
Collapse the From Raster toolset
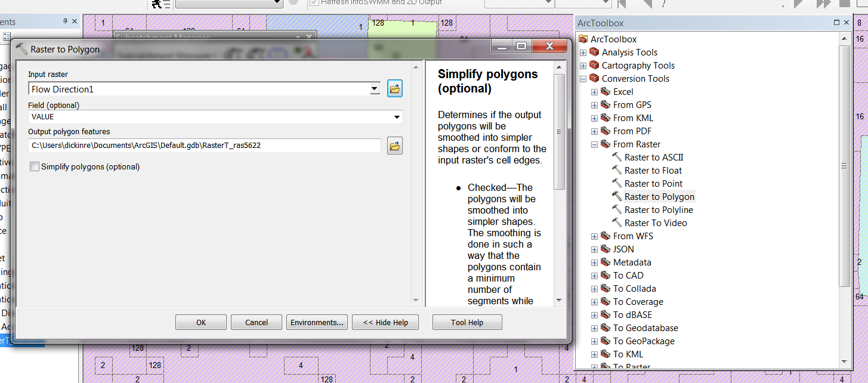click(594, 144)
